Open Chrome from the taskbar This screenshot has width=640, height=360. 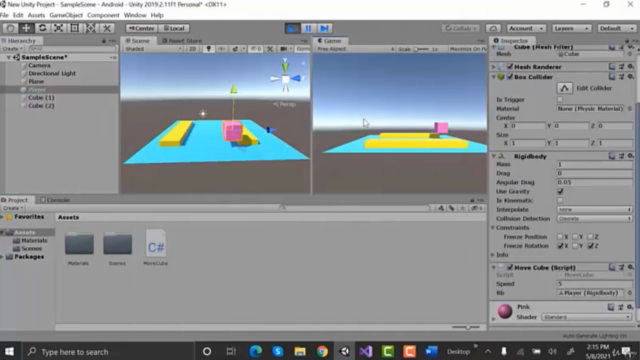tap(322, 351)
